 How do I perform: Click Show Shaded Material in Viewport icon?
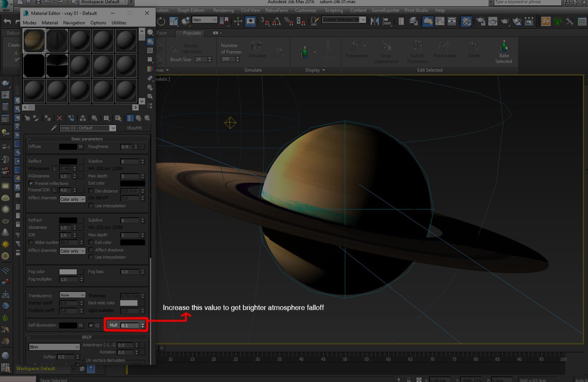[118, 118]
